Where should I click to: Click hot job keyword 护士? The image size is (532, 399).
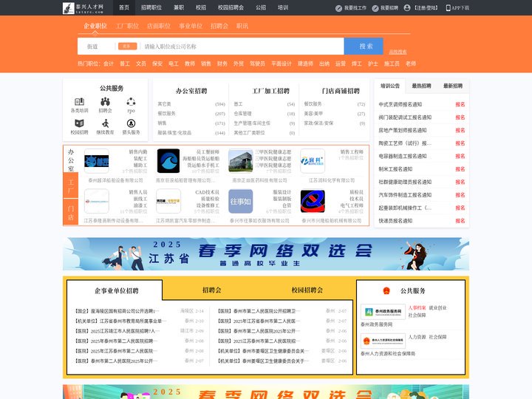click(373, 64)
